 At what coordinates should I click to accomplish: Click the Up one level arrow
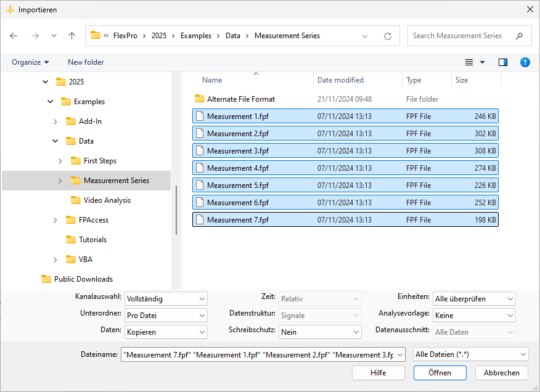(x=72, y=36)
